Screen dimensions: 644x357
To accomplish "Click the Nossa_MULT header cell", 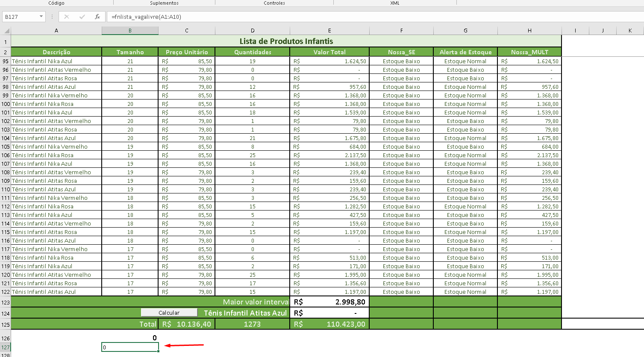I will [529, 52].
